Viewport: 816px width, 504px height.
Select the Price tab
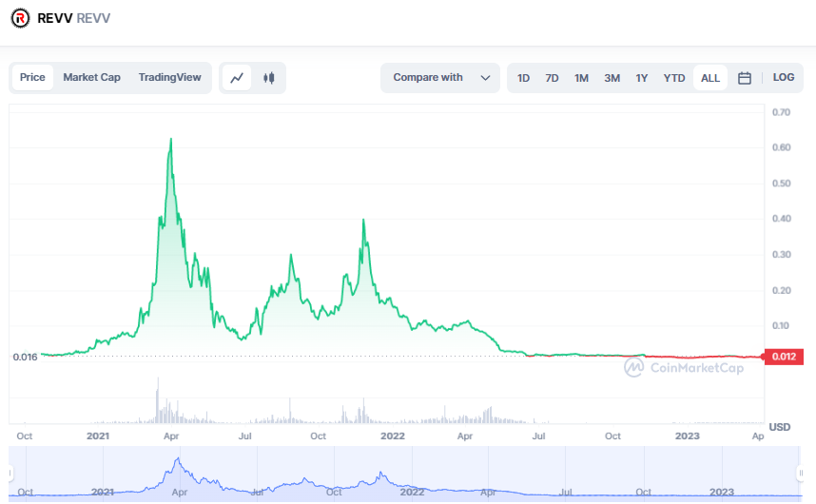(32, 78)
